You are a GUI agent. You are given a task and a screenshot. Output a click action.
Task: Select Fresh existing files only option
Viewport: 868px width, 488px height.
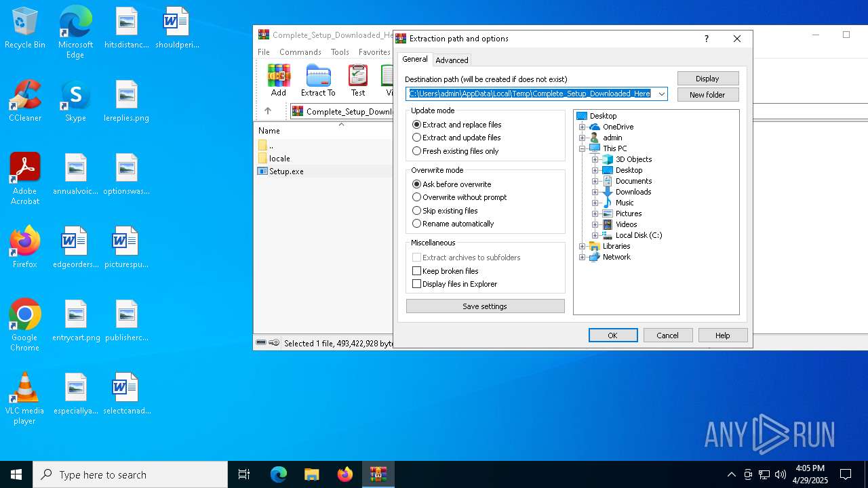point(456,151)
